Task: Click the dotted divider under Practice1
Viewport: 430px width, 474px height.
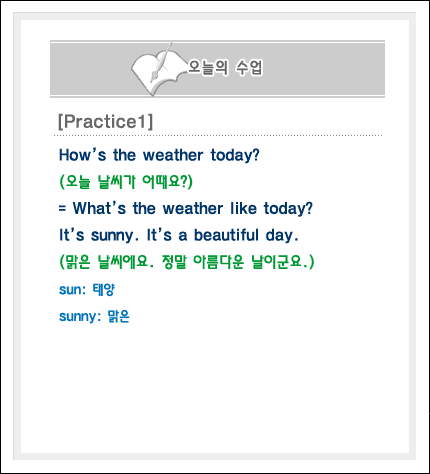Action: [x=218, y=136]
